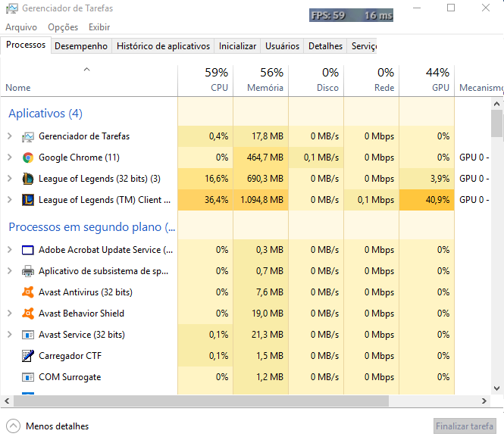Switch to the Usuários tab
This screenshot has height=443, width=504.
tap(282, 46)
